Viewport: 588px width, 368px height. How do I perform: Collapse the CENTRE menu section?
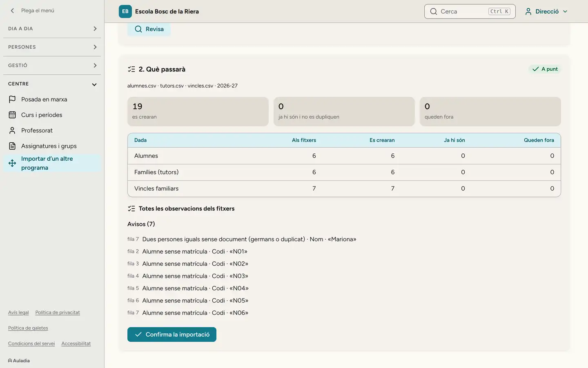[52, 84]
